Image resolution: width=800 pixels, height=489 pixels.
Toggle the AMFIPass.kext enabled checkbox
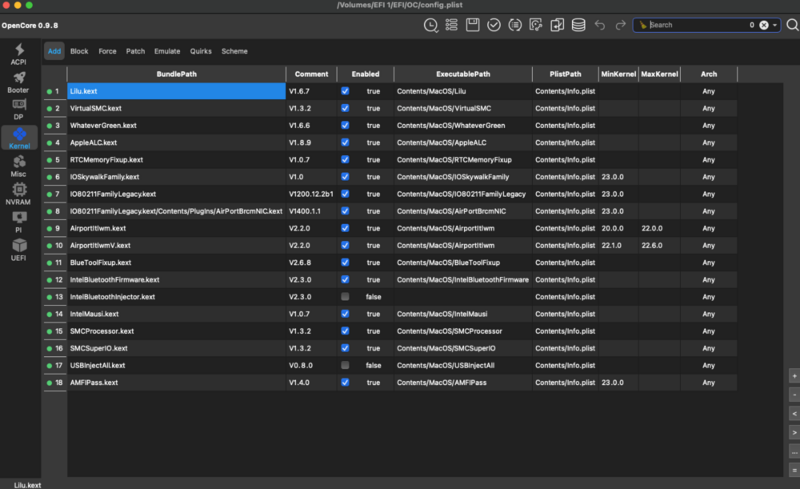click(345, 382)
